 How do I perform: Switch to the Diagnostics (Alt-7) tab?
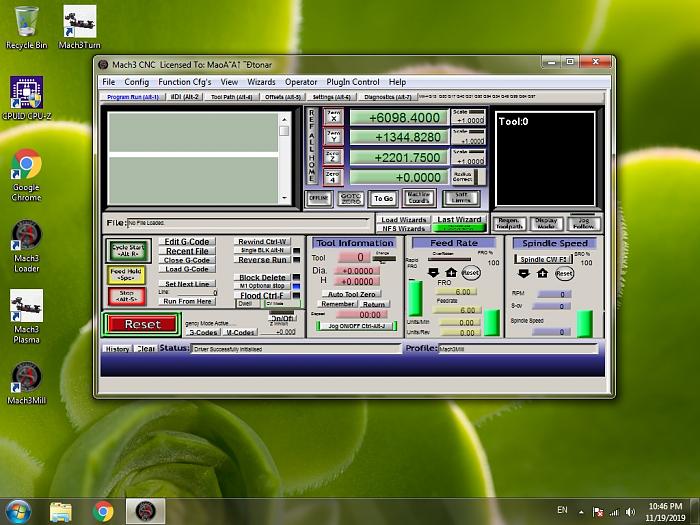coord(388,96)
